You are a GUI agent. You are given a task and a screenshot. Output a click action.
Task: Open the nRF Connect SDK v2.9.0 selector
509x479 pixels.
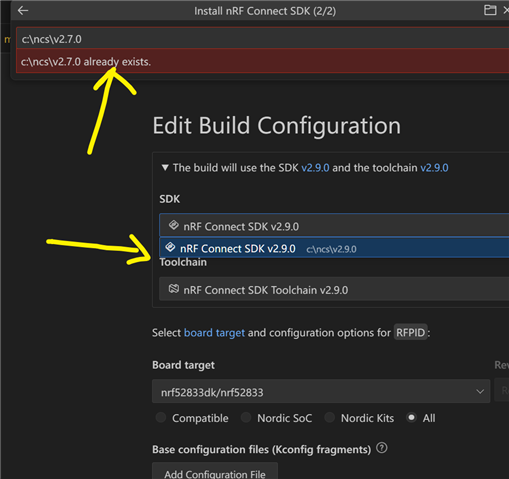[334, 226]
